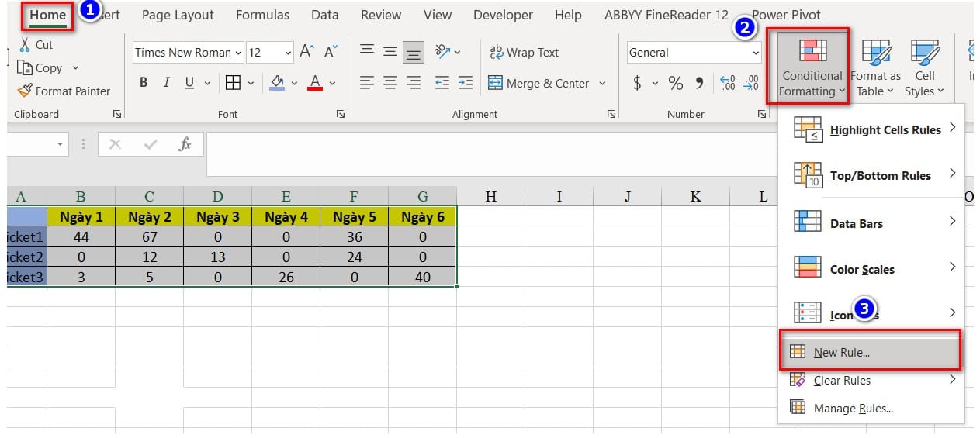Screen dimensions: 980x438
Task: Apply Middle Align to cells
Action: coord(390,52)
